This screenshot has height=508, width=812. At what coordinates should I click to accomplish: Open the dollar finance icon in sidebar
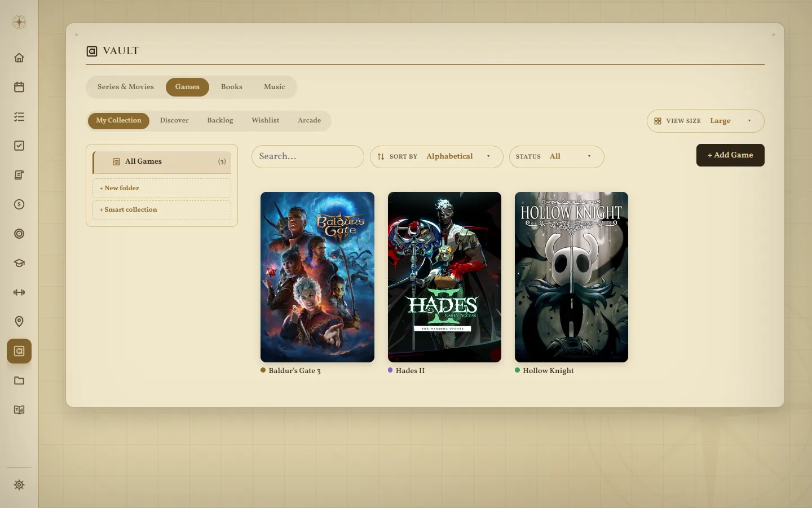[19, 204]
